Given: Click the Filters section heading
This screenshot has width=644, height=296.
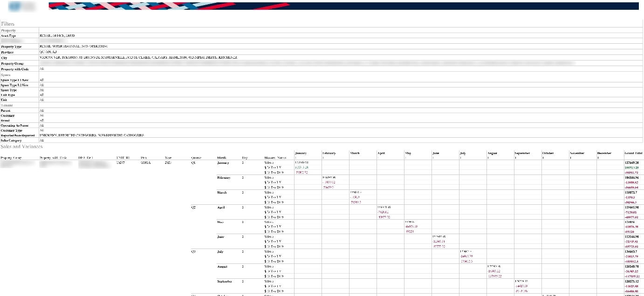Looking at the screenshot, I should 8,23.
